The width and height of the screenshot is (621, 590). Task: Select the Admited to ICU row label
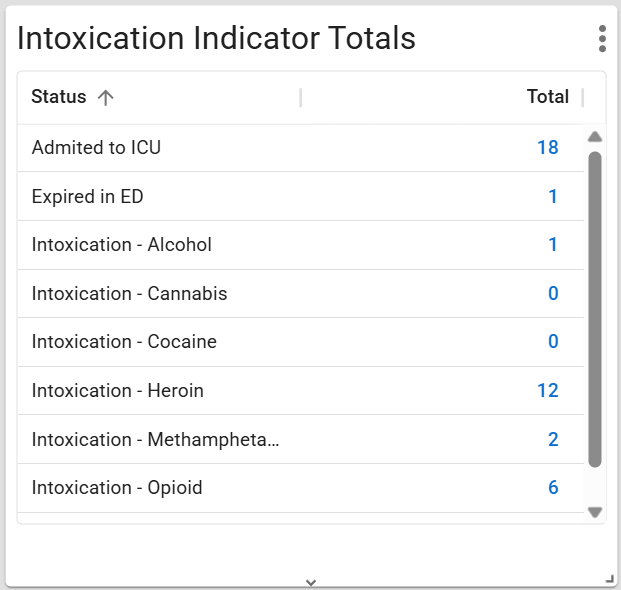pyautogui.click(x=96, y=148)
